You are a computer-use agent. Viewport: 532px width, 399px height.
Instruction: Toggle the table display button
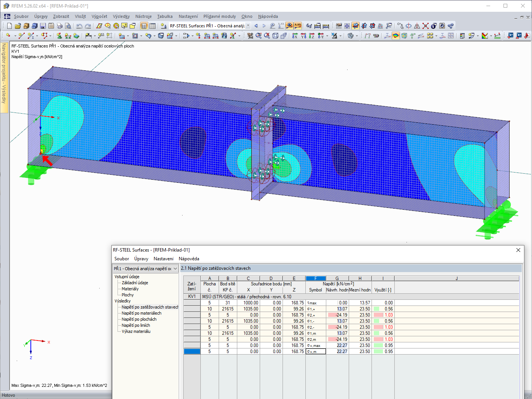[x=152, y=26]
